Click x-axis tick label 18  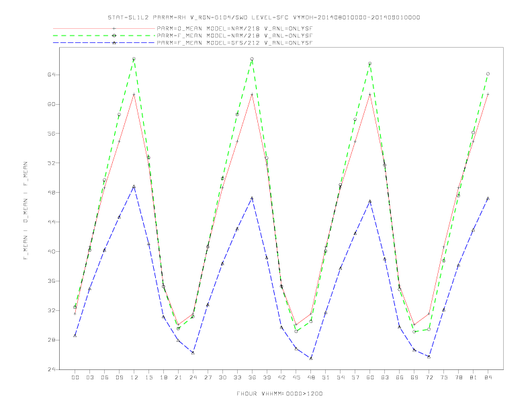(163, 377)
